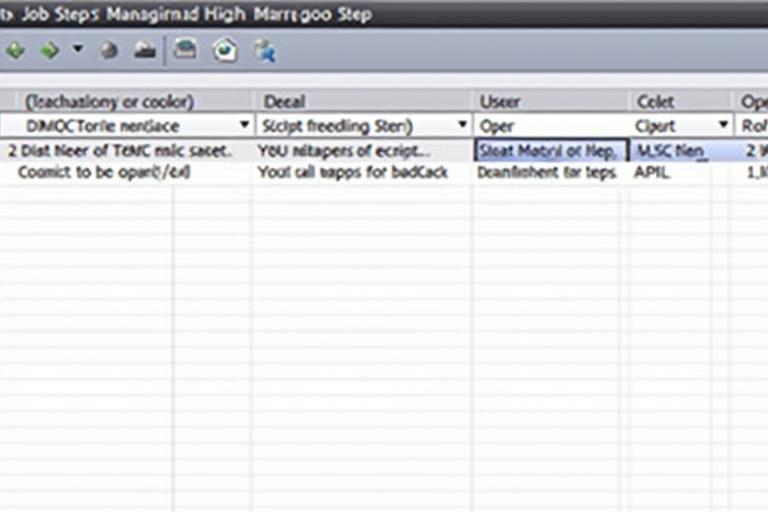The image size is (768, 512).
Task: Click the tray icon beside the gray sphere
Action: (x=145, y=50)
